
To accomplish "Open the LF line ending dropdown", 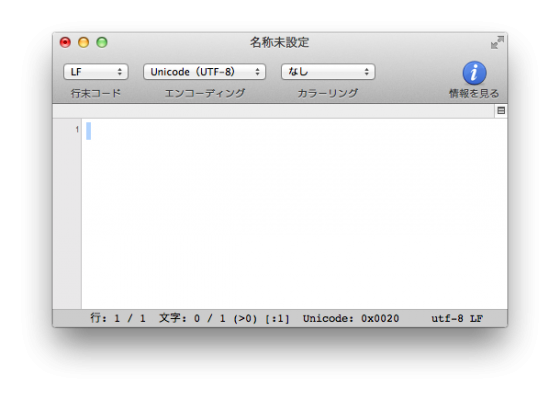I will (96, 72).
